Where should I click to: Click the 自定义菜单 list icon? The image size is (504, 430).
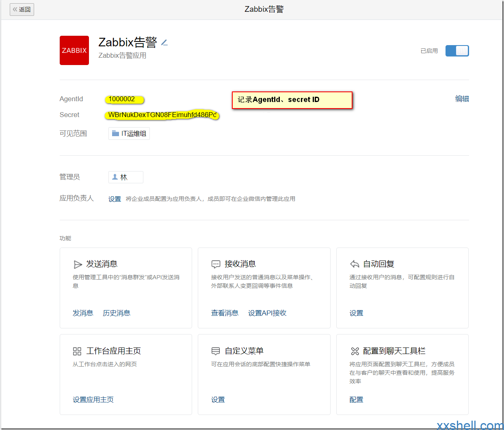point(216,351)
